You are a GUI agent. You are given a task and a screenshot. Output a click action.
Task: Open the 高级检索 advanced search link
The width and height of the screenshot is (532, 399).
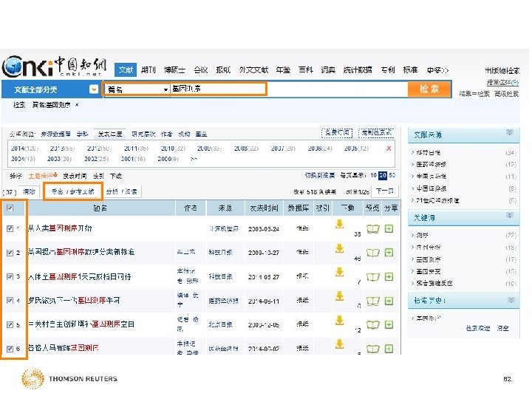pyautogui.click(x=506, y=94)
